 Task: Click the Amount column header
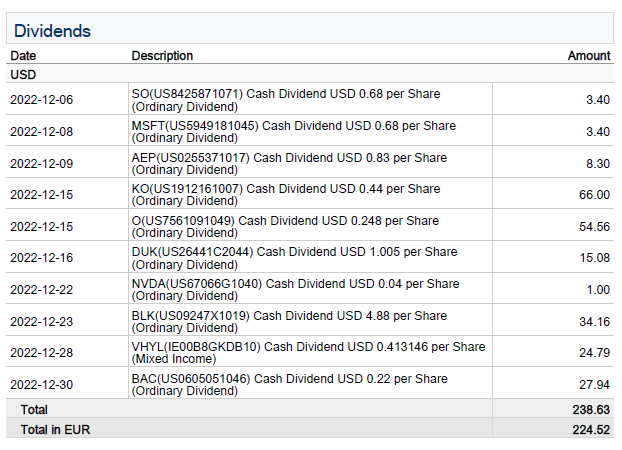(588, 56)
